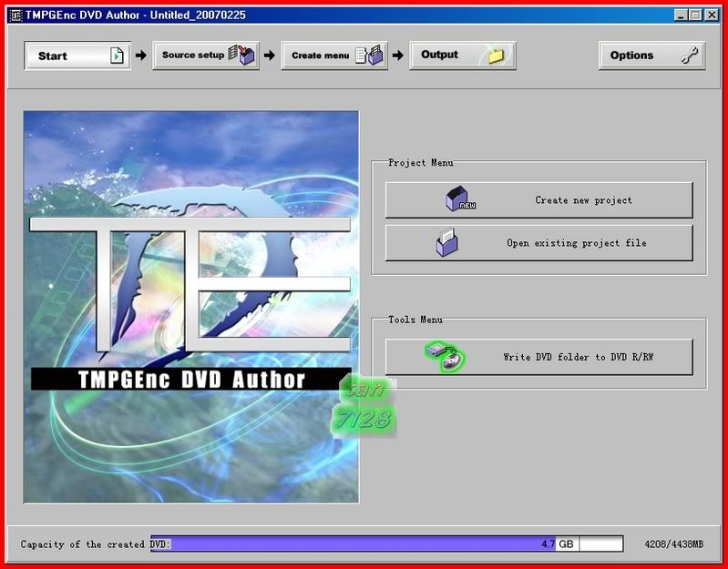728x569 pixels.
Task: Close the TMPGEnc DVD Author window
Action: click(x=712, y=15)
